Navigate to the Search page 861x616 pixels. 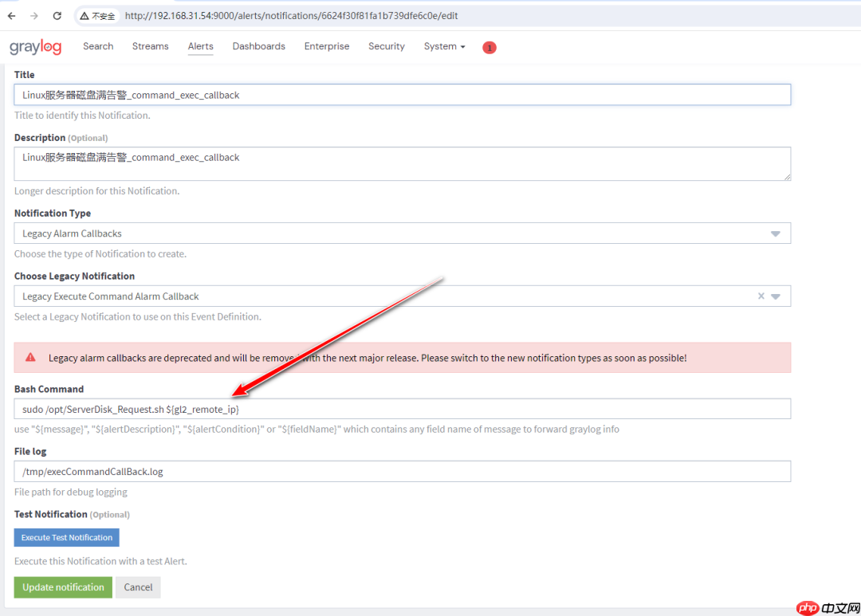point(98,47)
